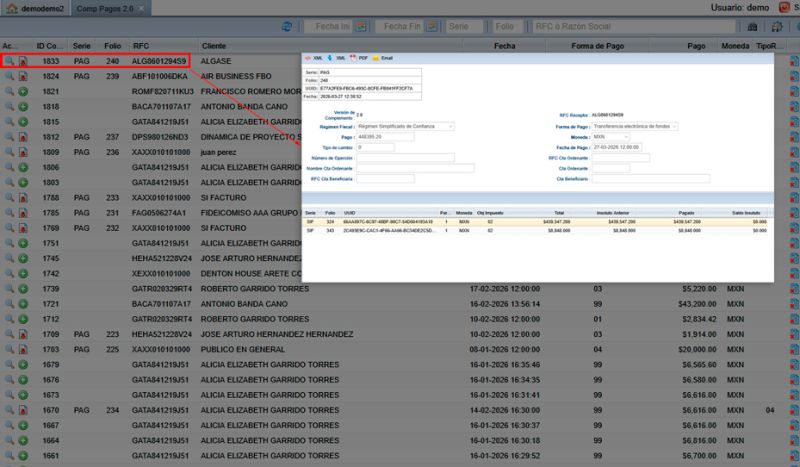Viewport: 800px width, 467px height.
Task: Click the red XML button in the popup toolbar
Action: (x=311, y=59)
